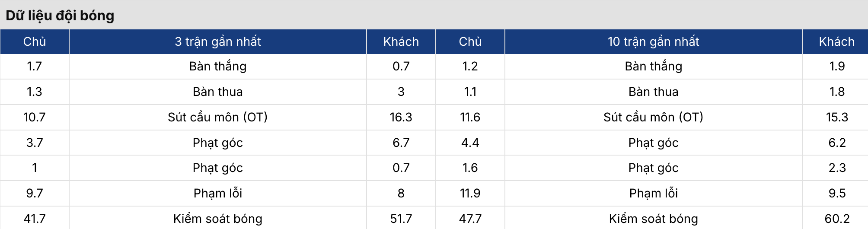Select the 1.9 away goals cell
Image resolution: width=868 pixels, height=229 pixels.
click(837, 66)
